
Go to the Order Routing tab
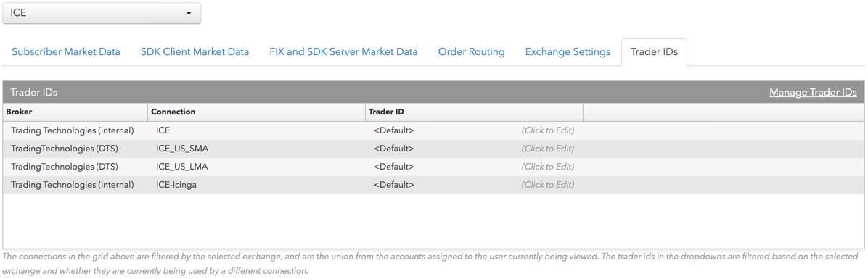472,52
